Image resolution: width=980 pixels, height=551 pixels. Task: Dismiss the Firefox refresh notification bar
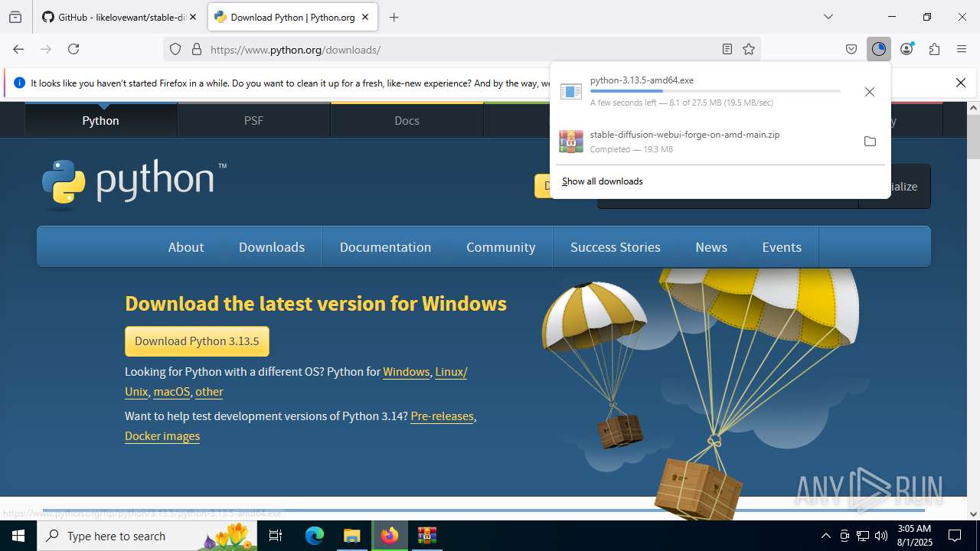point(961,83)
